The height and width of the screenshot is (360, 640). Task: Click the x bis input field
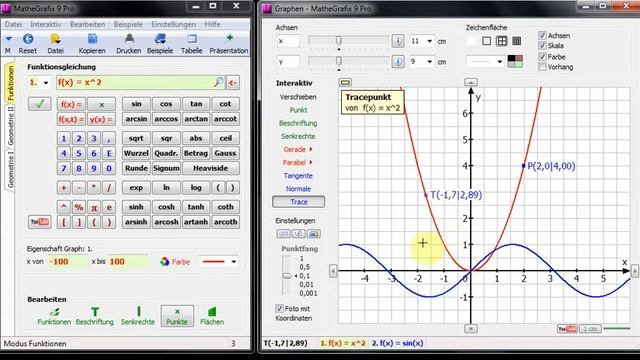click(128, 262)
